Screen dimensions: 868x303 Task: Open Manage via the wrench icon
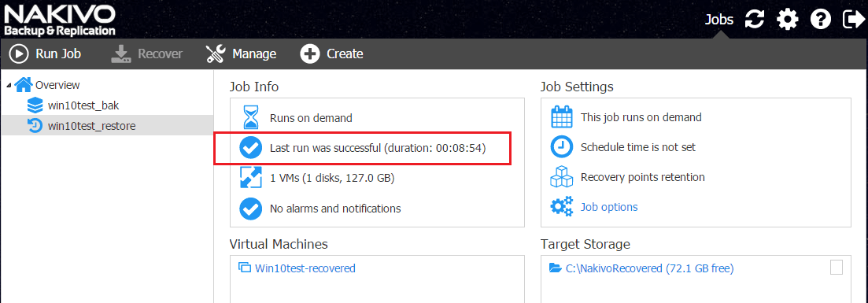tap(216, 54)
